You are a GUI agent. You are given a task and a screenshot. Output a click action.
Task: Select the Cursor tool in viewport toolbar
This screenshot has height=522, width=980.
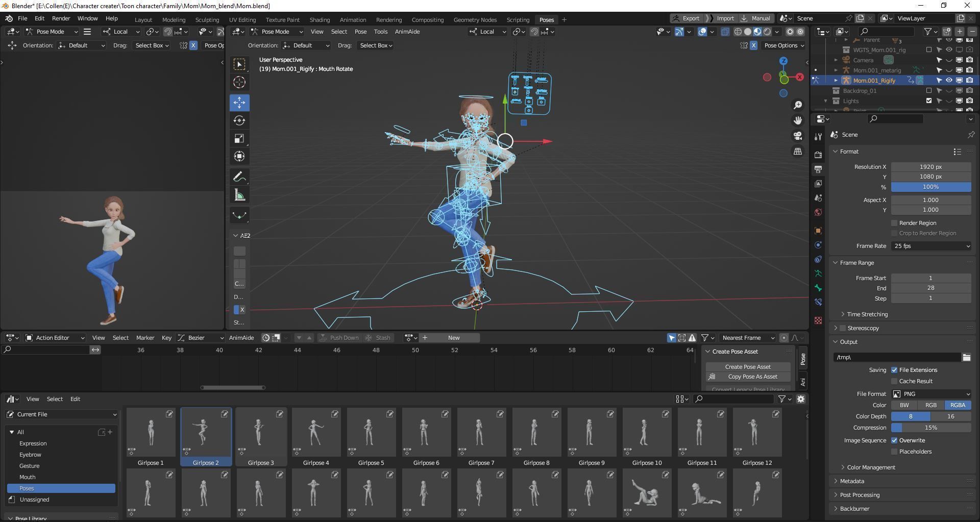pyautogui.click(x=239, y=82)
